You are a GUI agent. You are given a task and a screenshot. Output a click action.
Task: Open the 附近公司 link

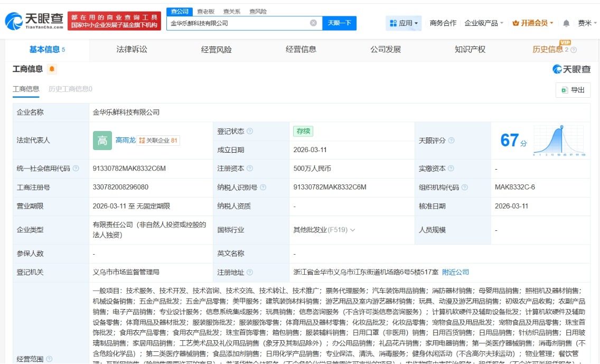(x=455, y=272)
